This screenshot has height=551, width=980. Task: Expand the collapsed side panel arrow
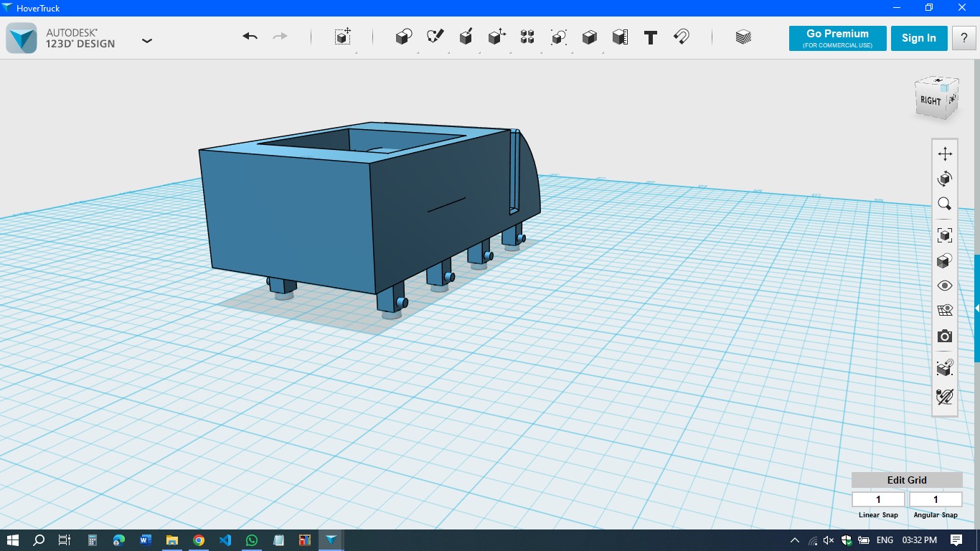click(x=976, y=309)
